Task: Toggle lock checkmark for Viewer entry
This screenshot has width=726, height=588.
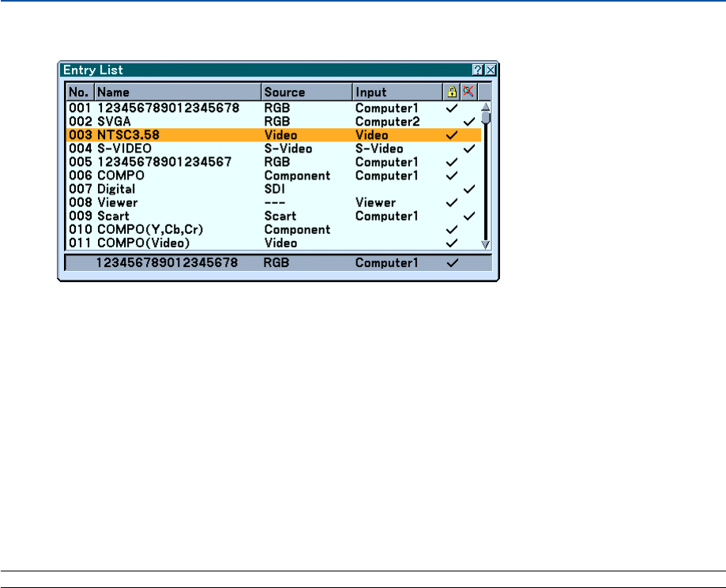Action: [451, 202]
